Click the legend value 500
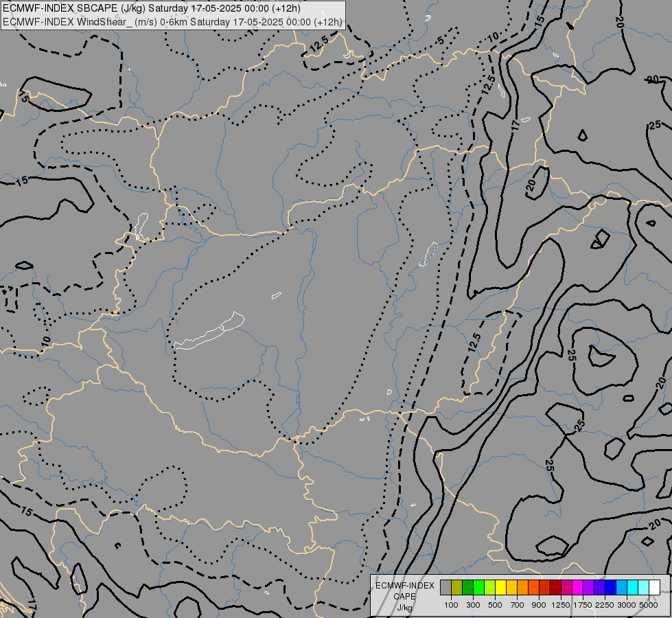The width and height of the screenshot is (672, 618). 495,605
